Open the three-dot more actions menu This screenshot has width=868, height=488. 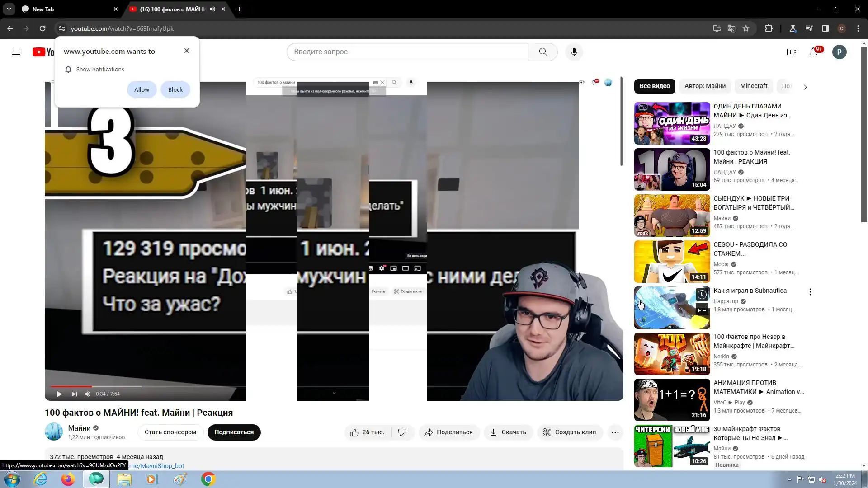615,432
